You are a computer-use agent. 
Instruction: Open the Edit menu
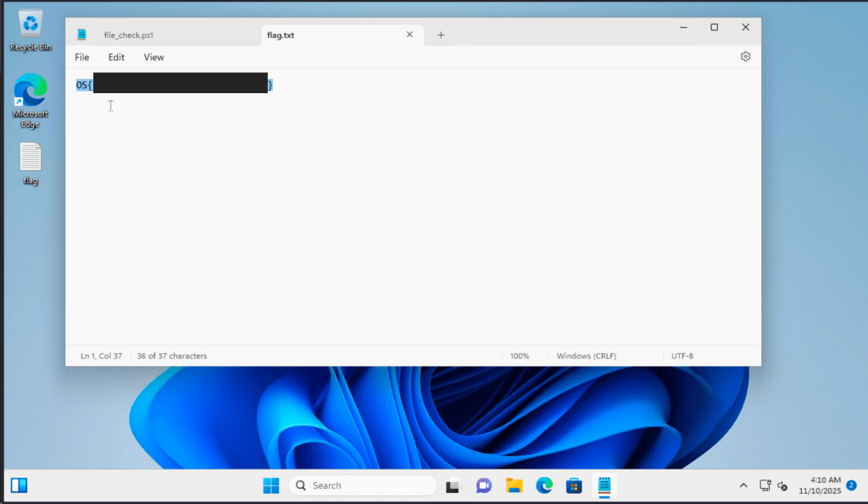coord(116,58)
